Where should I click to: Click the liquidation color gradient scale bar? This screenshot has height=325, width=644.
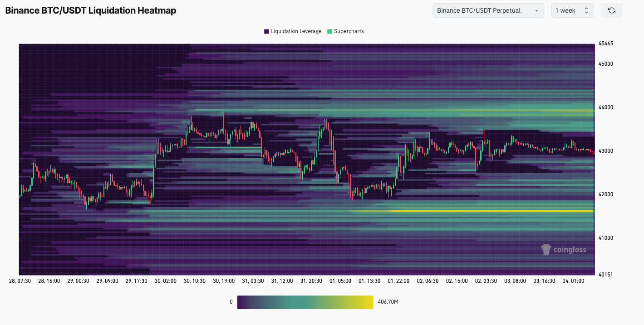pyautogui.click(x=305, y=302)
